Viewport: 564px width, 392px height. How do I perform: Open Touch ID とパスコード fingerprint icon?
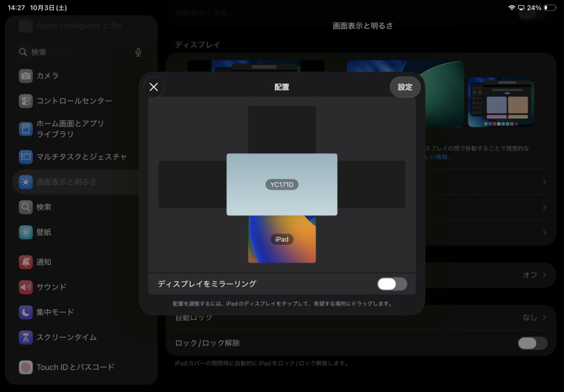pyautogui.click(x=25, y=367)
